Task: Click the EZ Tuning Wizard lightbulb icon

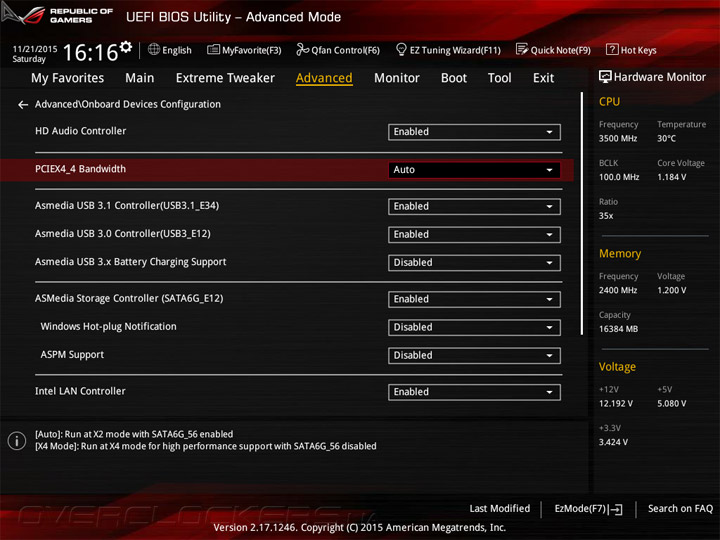Action: click(x=401, y=49)
